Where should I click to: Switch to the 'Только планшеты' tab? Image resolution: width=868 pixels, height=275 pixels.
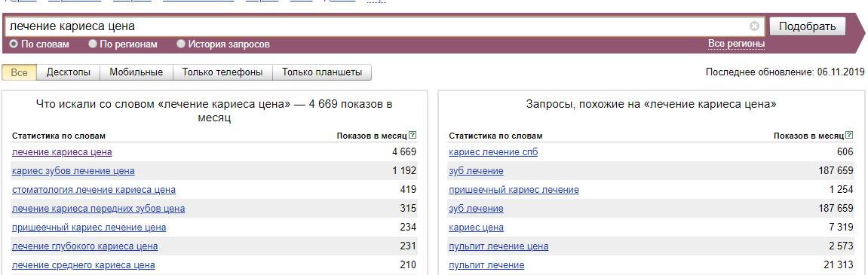point(322,72)
